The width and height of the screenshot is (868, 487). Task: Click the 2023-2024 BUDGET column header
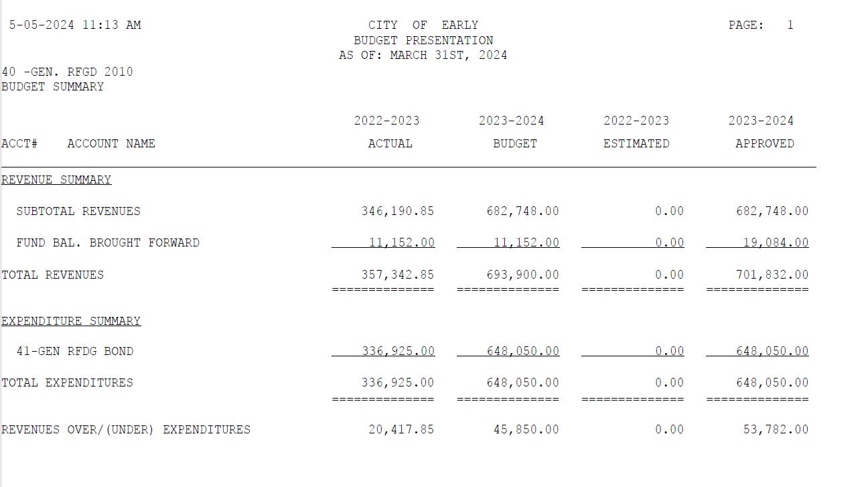pos(512,132)
